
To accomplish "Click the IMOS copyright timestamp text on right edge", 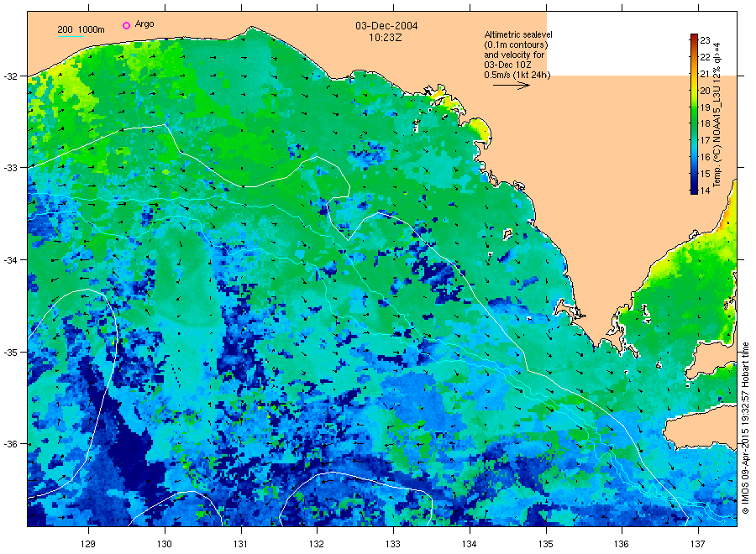I will (745, 428).
